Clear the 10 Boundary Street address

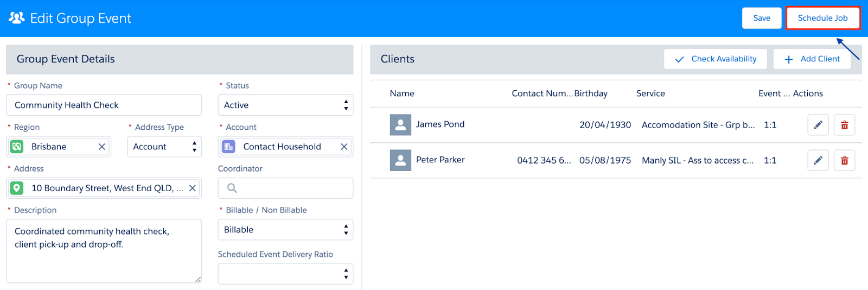click(x=192, y=188)
